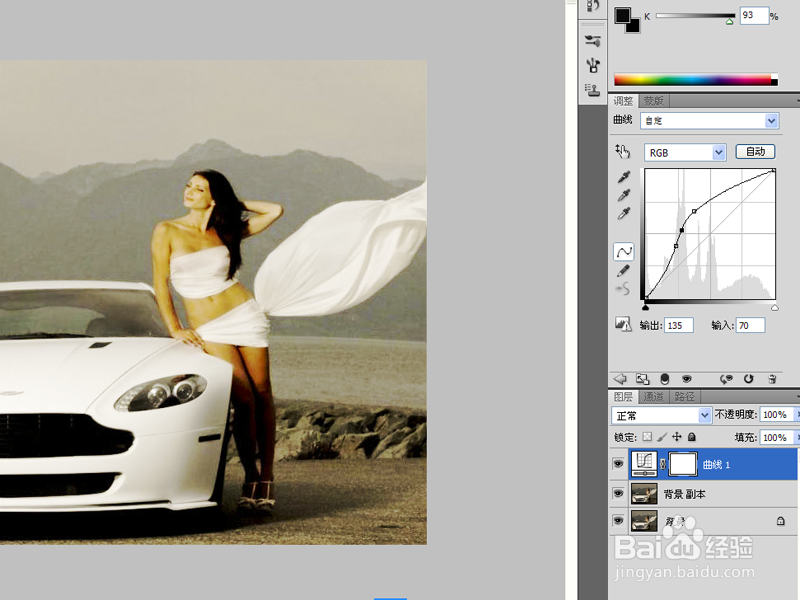This screenshot has height=600, width=800.
Task: Delete the adjustment layer trash icon
Action: (x=772, y=379)
